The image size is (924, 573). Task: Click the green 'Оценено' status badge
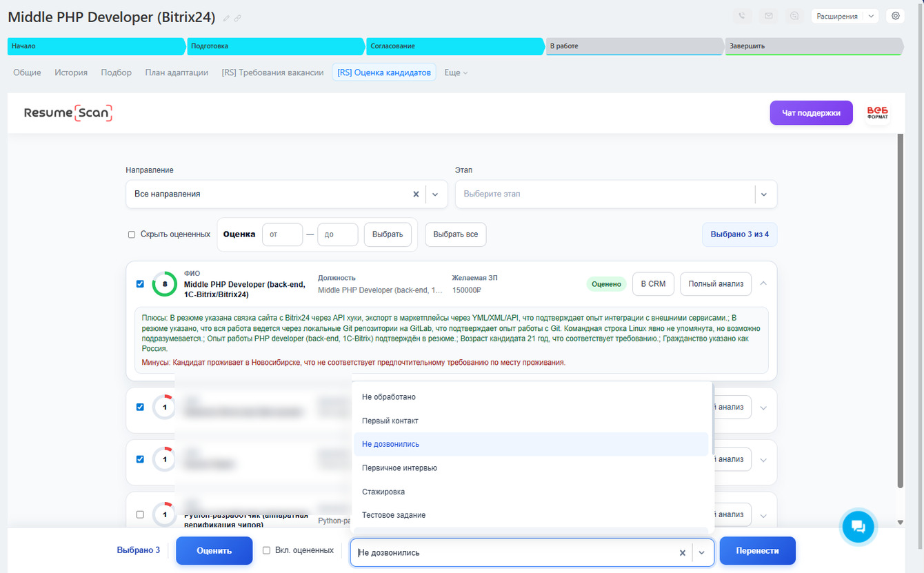(606, 283)
